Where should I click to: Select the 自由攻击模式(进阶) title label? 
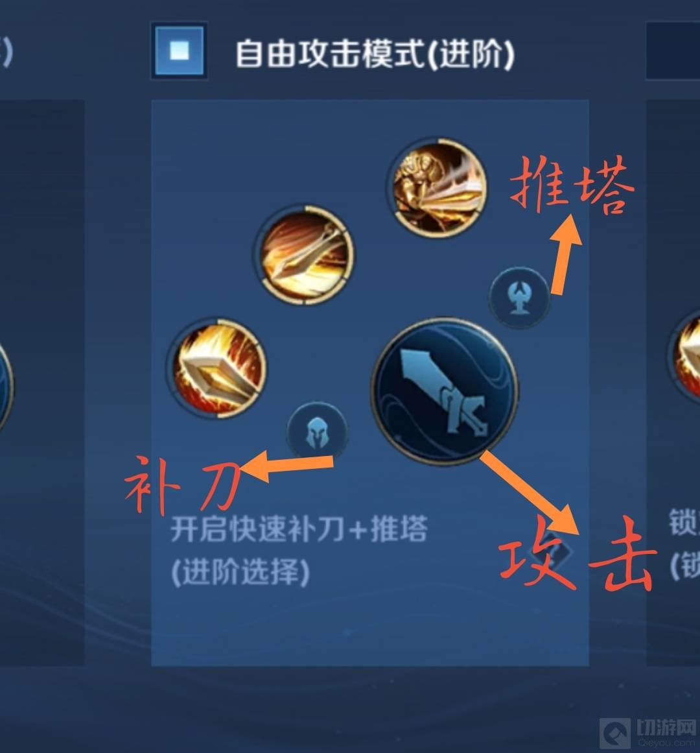pyautogui.click(x=375, y=54)
